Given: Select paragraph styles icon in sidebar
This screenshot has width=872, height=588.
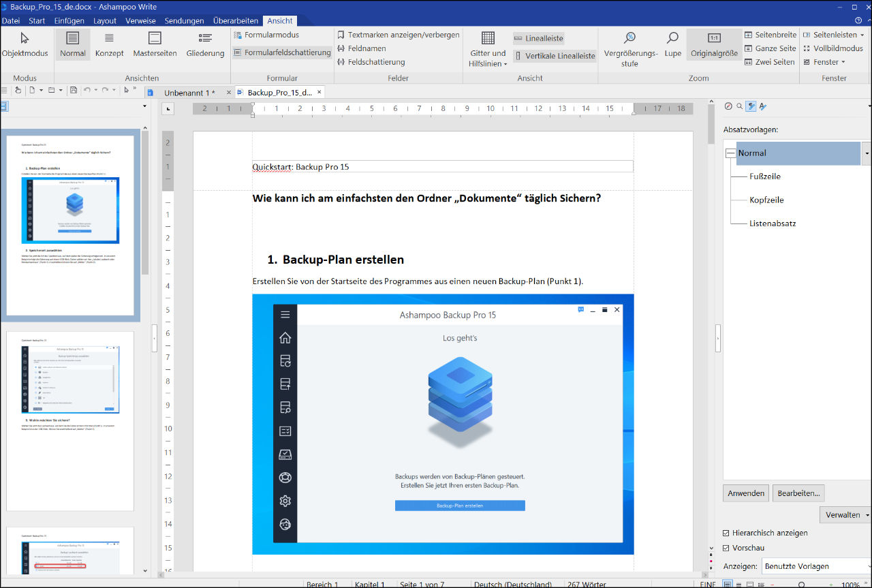Looking at the screenshot, I should 751,106.
